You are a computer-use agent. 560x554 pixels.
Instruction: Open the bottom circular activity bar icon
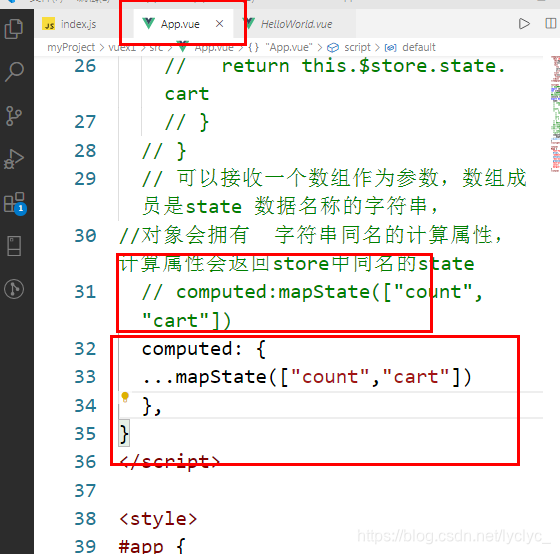14,289
